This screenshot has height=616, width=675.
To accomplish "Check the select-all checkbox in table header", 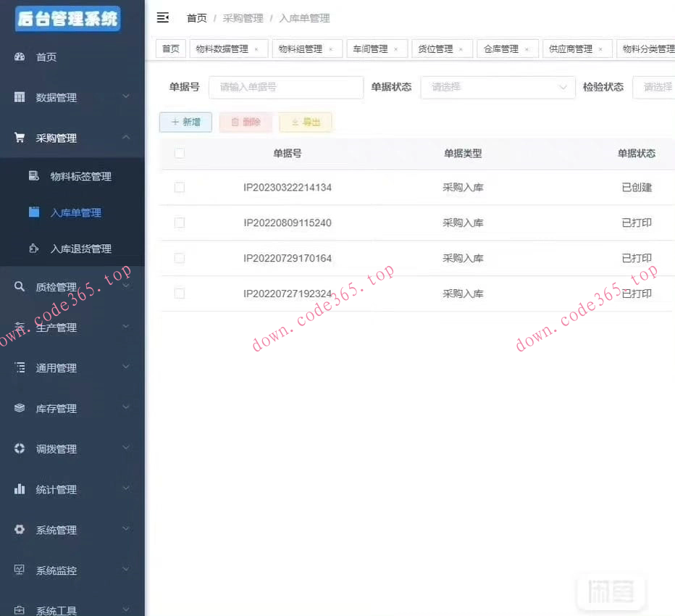I will (x=179, y=153).
